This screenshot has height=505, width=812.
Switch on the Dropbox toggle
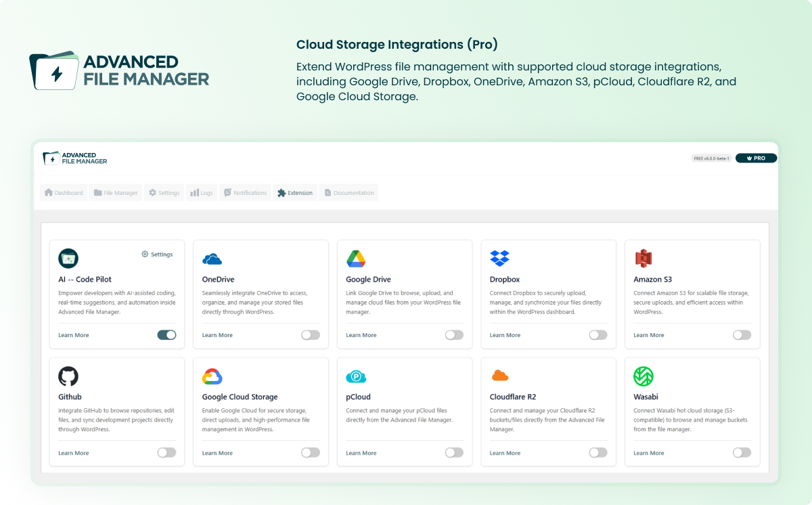[598, 334]
